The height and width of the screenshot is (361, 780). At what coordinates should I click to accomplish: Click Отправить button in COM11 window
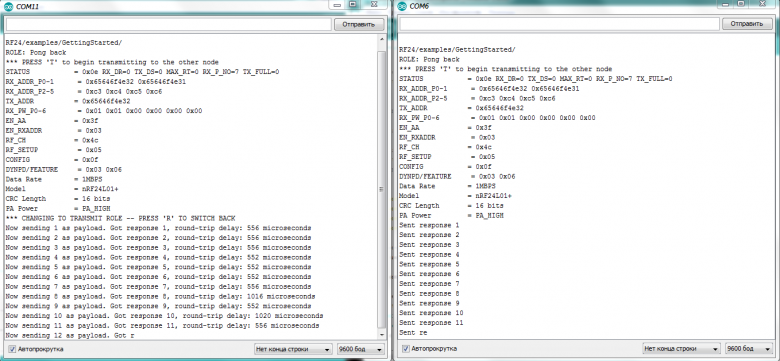(359, 24)
